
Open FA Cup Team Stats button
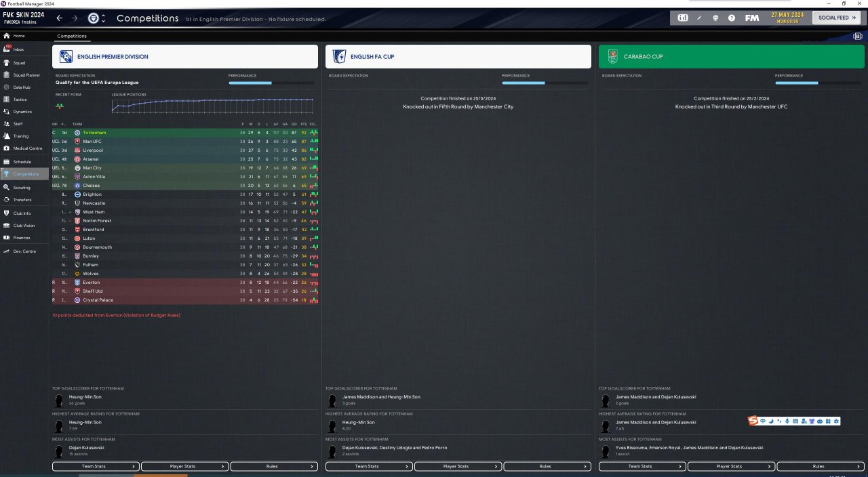[369, 466]
